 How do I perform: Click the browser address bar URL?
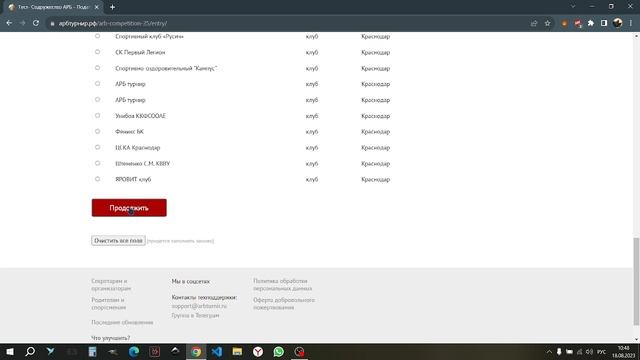113,23
